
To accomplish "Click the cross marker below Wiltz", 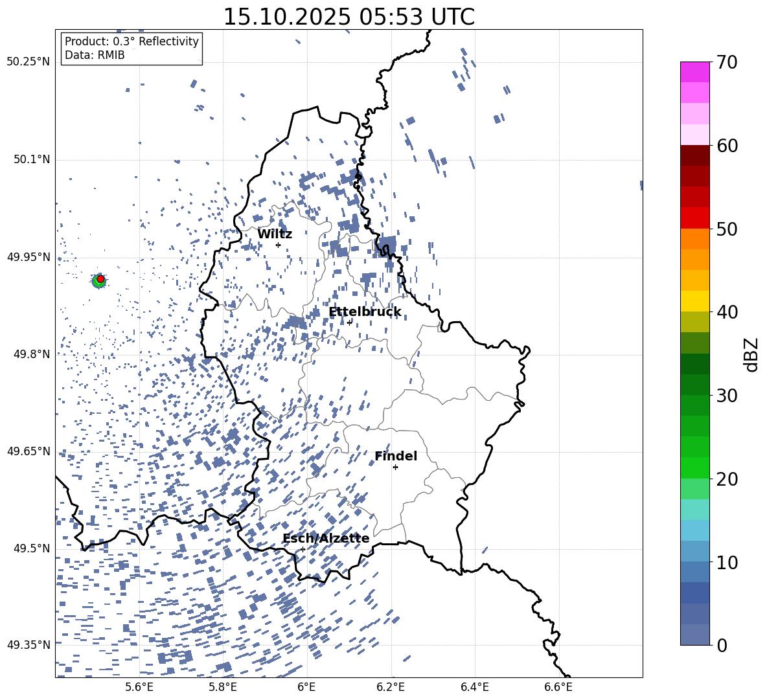I will (x=279, y=245).
